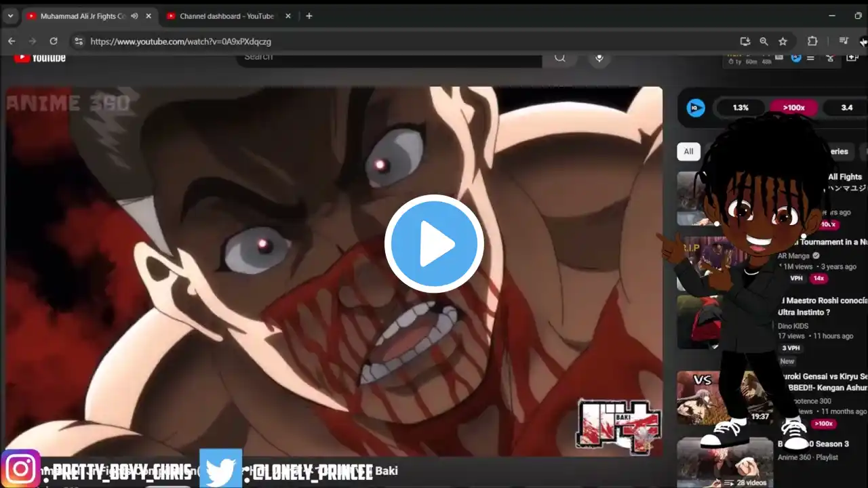Open the 28 videos playlist thumbnail
The height and width of the screenshot is (488, 868).
pyautogui.click(x=725, y=463)
